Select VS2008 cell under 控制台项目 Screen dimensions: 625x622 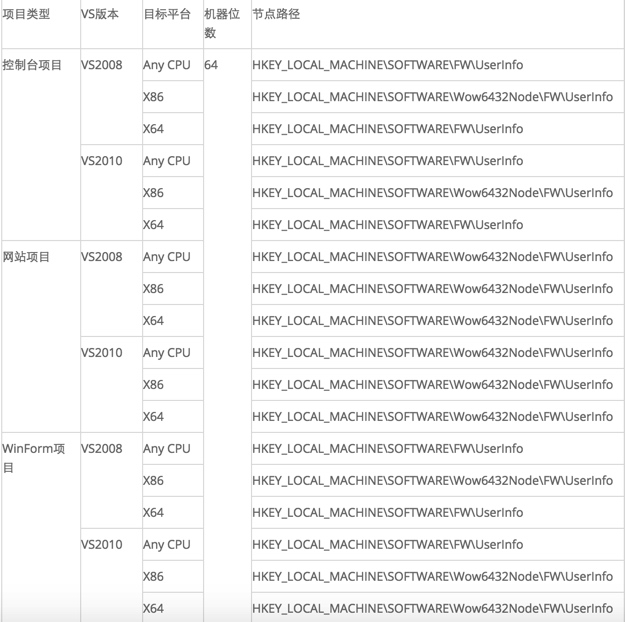point(111,97)
